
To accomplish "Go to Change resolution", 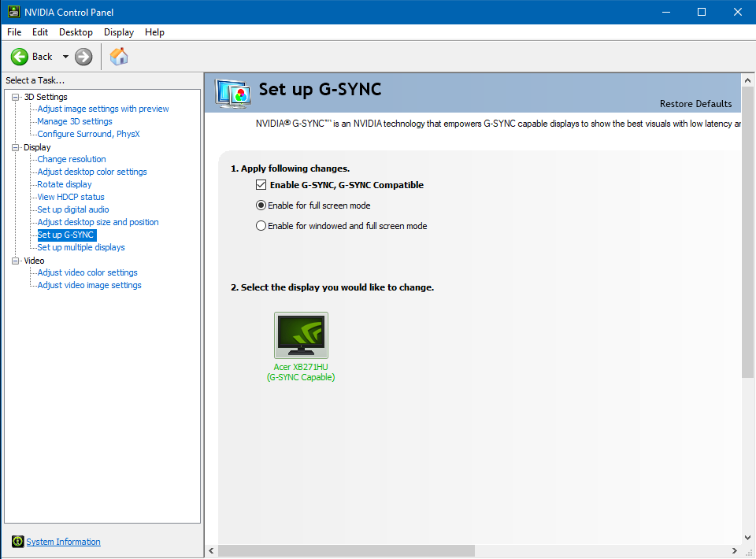I will click(72, 159).
